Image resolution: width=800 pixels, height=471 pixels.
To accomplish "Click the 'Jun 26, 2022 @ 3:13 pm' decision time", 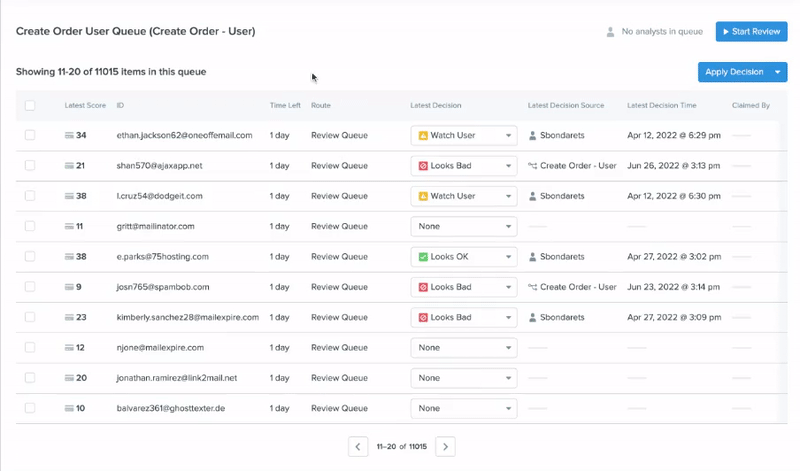I will (x=673, y=165).
